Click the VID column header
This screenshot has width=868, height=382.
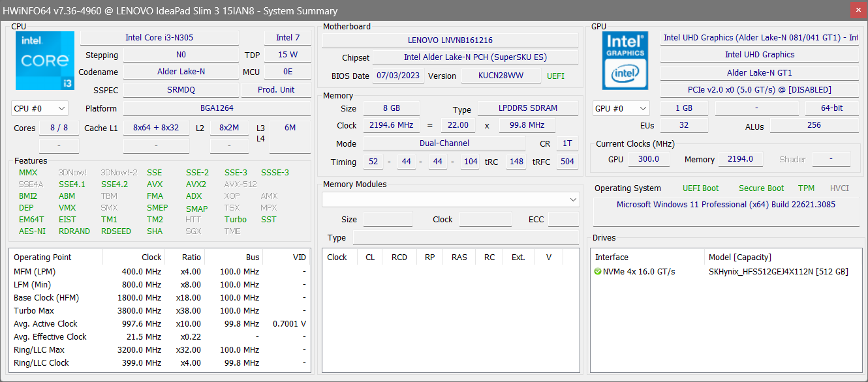(x=299, y=257)
